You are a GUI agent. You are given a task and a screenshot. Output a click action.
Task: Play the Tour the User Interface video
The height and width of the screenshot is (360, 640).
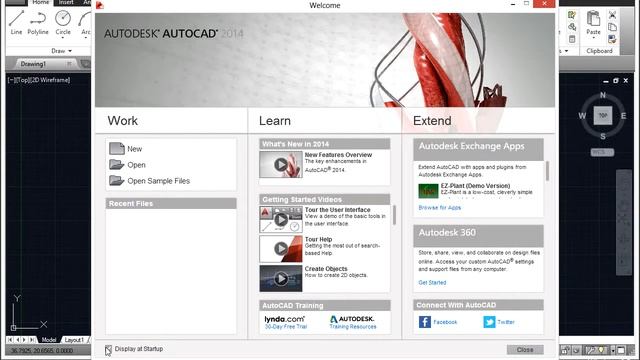pos(281,220)
